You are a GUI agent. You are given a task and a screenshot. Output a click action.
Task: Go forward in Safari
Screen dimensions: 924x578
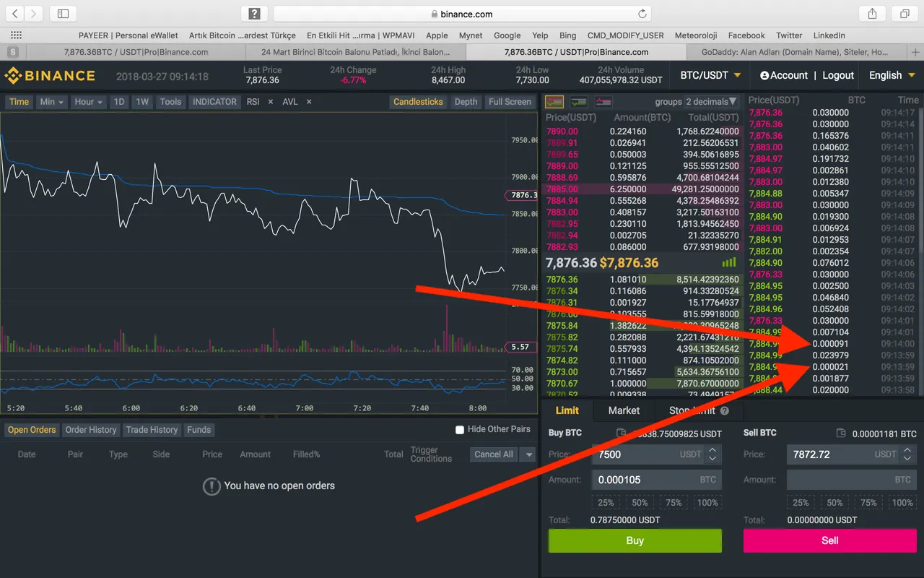pyautogui.click(x=34, y=14)
